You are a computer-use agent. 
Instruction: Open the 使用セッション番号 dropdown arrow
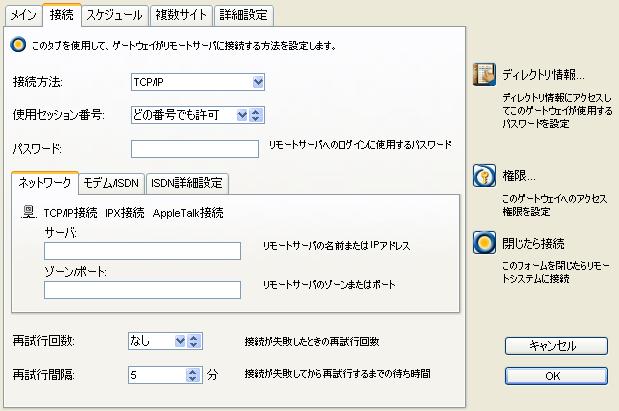(x=242, y=115)
